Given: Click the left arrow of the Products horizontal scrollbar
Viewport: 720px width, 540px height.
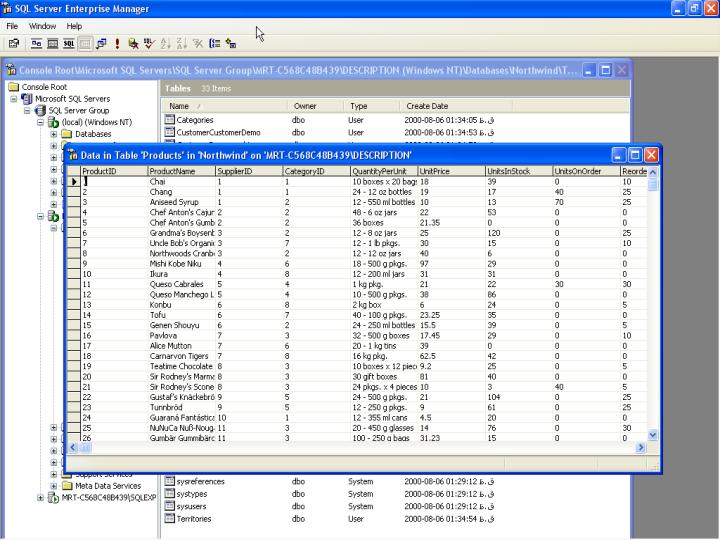Looking at the screenshot, I should 73,447.
